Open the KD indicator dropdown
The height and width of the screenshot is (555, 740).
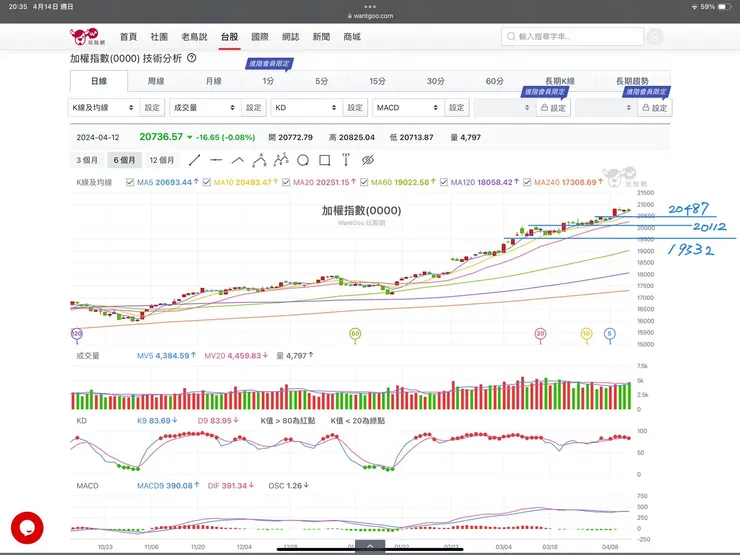(307, 108)
